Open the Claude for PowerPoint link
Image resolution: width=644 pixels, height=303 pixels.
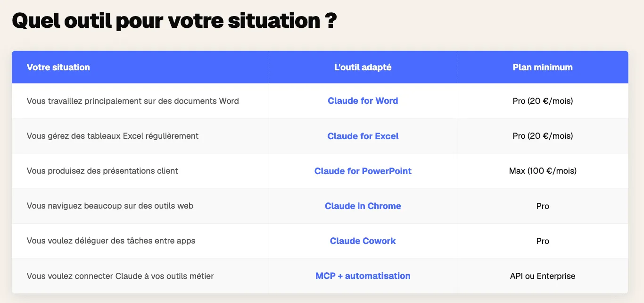point(363,171)
